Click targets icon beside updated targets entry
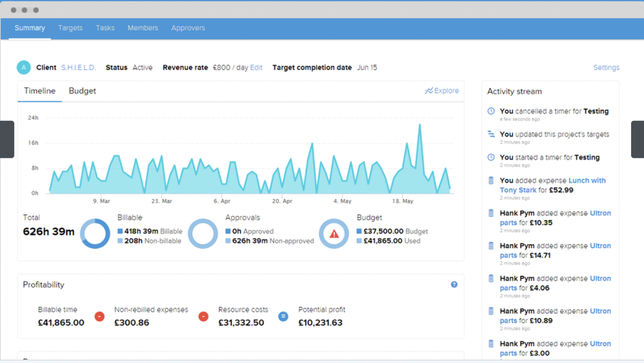The image size is (644, 363). click(491, 134)
